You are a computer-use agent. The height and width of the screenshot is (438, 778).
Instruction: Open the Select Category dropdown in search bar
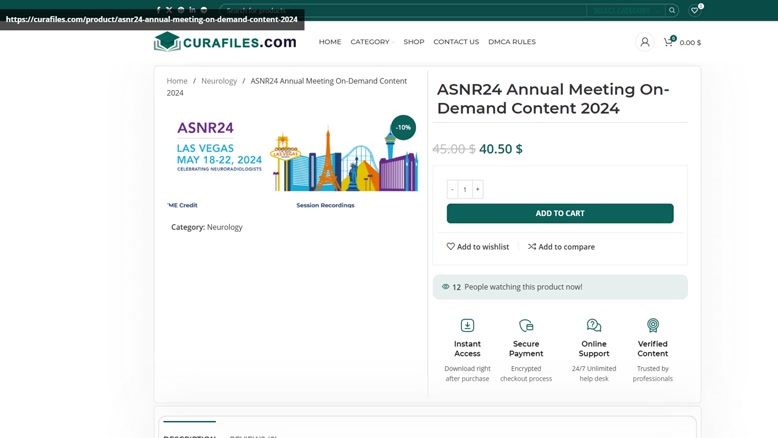point(625,10)
